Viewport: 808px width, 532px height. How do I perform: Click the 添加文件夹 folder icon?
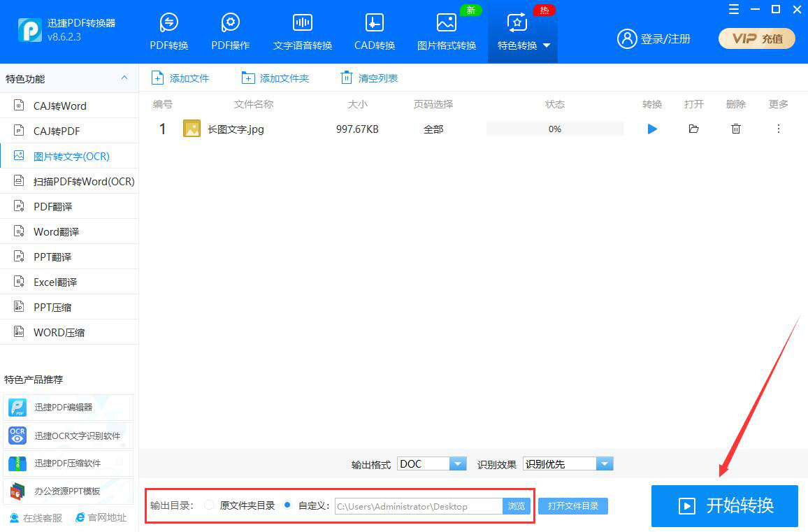pyautogui.click(x=248, y=78)
